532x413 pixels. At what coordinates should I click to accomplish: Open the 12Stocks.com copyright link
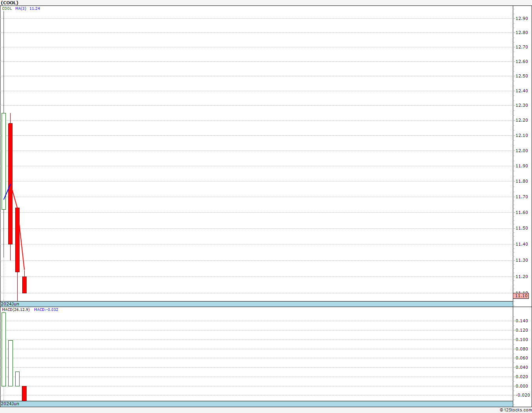pos(516,410)
